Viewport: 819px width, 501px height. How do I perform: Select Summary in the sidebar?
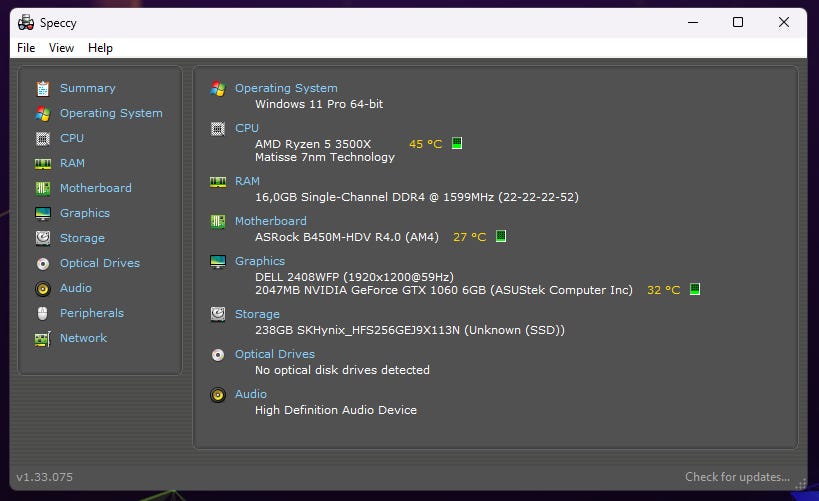88,88
